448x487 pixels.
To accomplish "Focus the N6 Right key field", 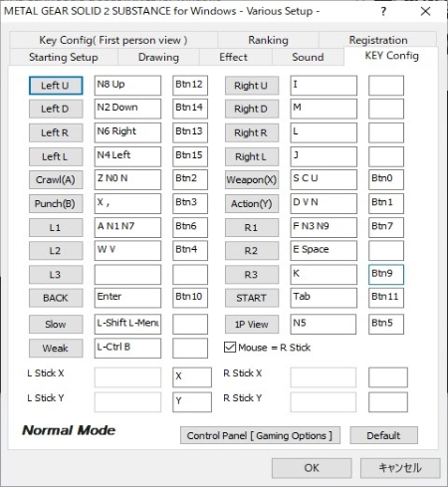I will click(x=127, y=132).
